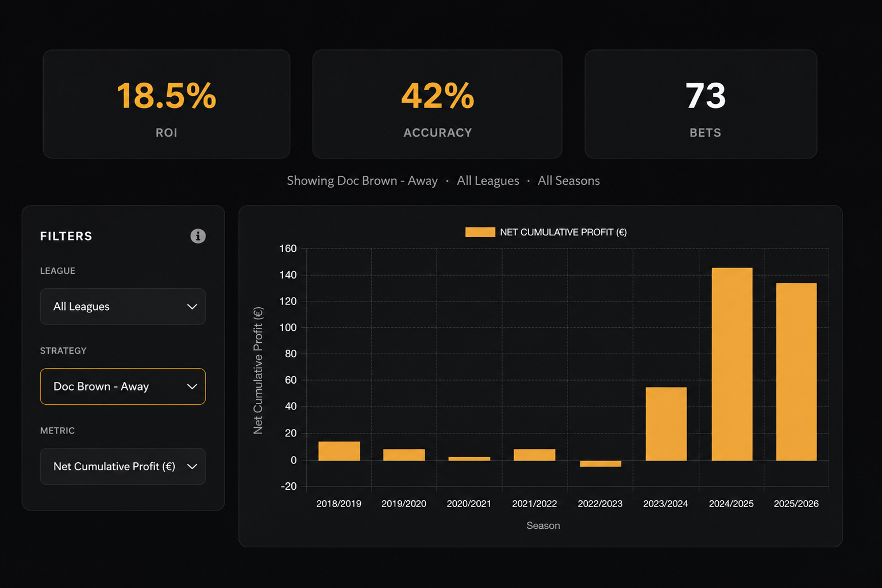Click the 2022/2023 x-axis label
Viewport: 882px width, 588px height.
(x=600, y=504)
